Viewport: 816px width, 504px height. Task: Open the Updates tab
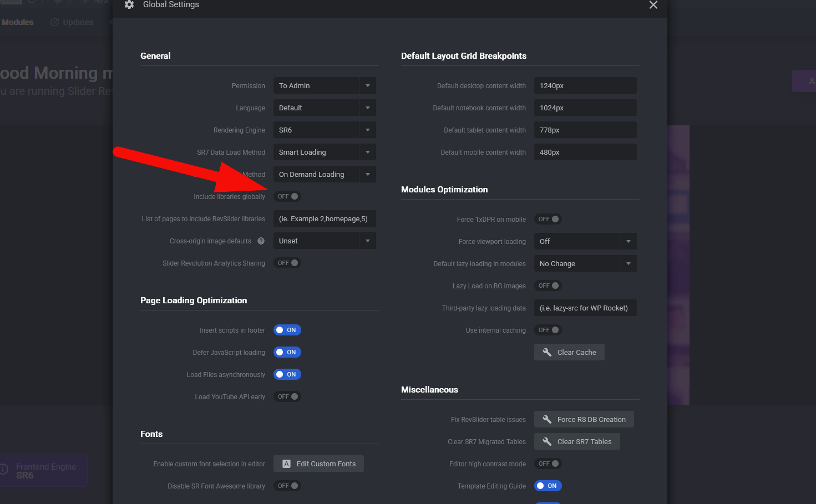pos(78,22)
